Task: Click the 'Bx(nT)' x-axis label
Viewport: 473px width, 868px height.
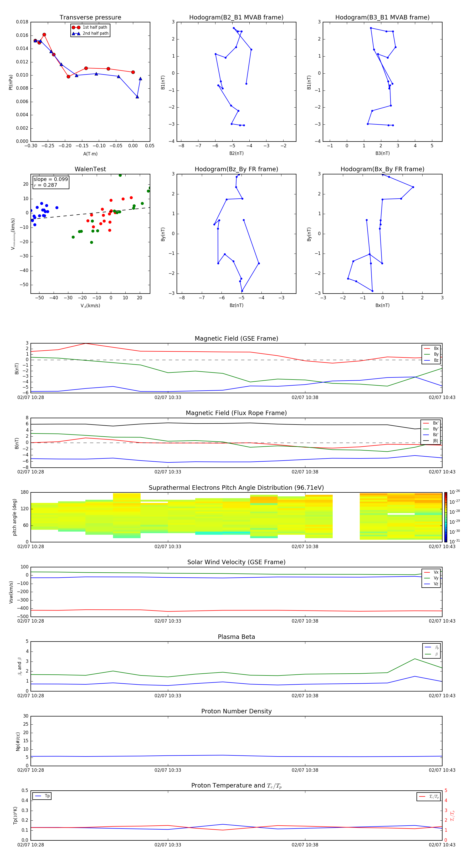Action: [x=382, y=305]
